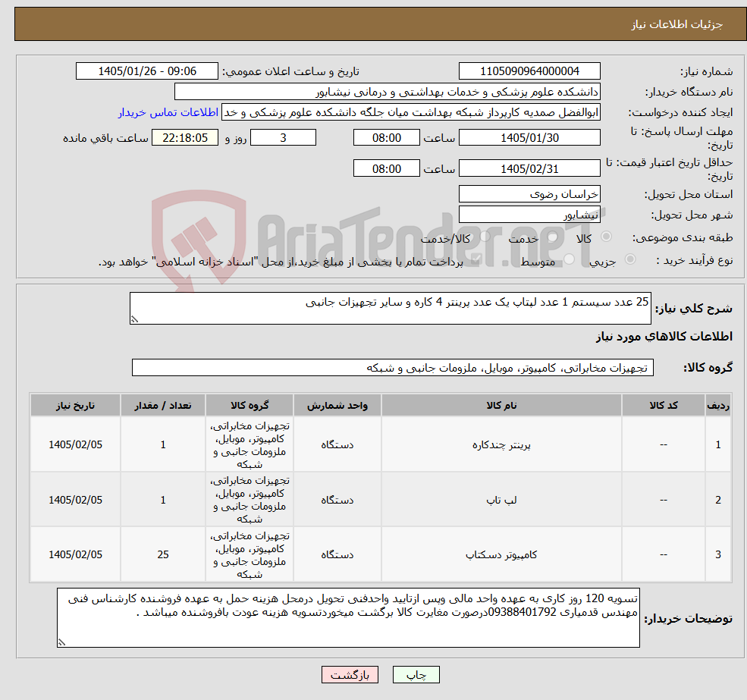747x700 pixels.
Task: Click the چاپ (print) button
Action: pos(416,675)
